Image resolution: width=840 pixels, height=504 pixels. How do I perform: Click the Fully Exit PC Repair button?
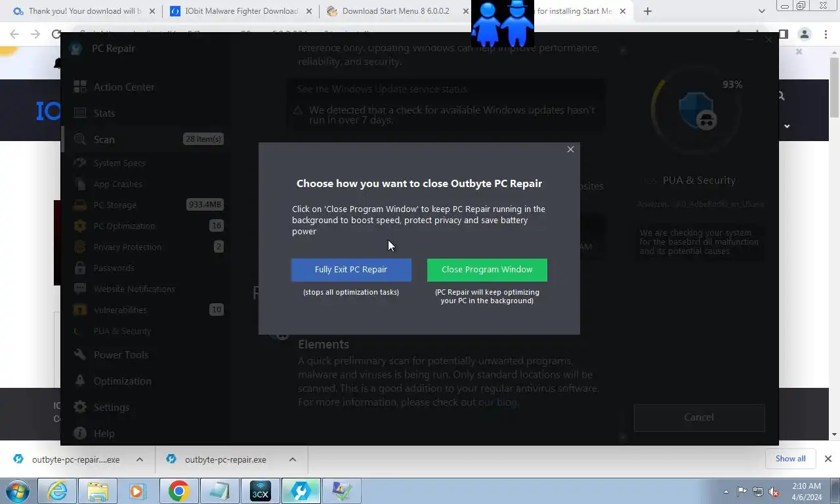(351, 270)
